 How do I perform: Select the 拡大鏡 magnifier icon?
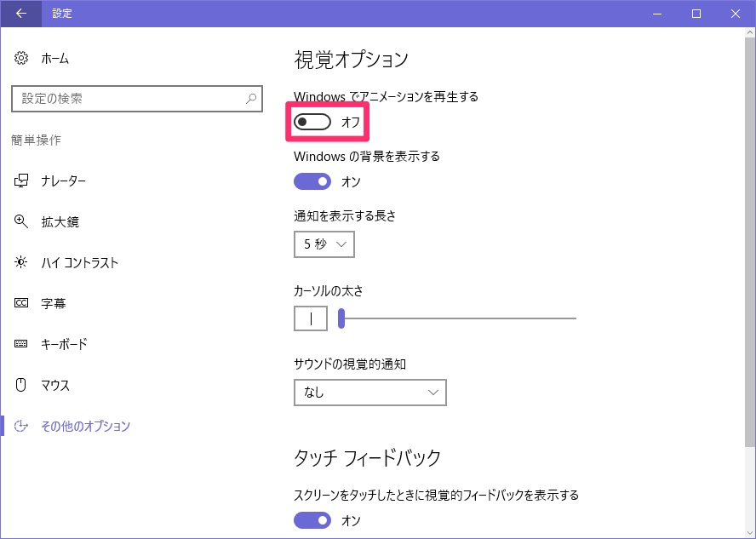point(20,221)
